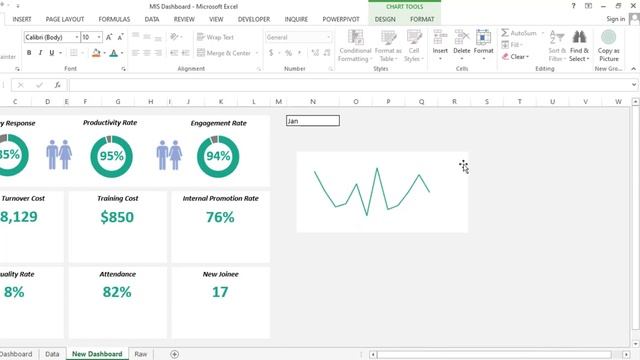
Task: Click AutoSum
Action: click(519, 33)
